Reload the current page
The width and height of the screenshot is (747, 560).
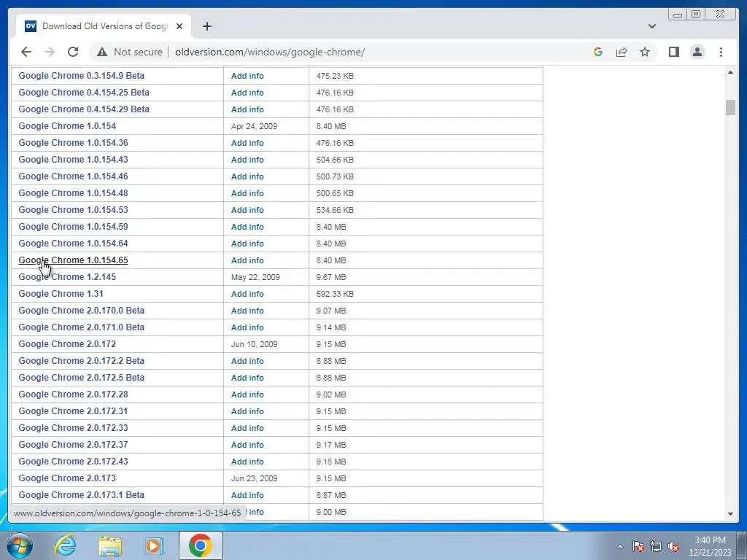tap(73, 52)
